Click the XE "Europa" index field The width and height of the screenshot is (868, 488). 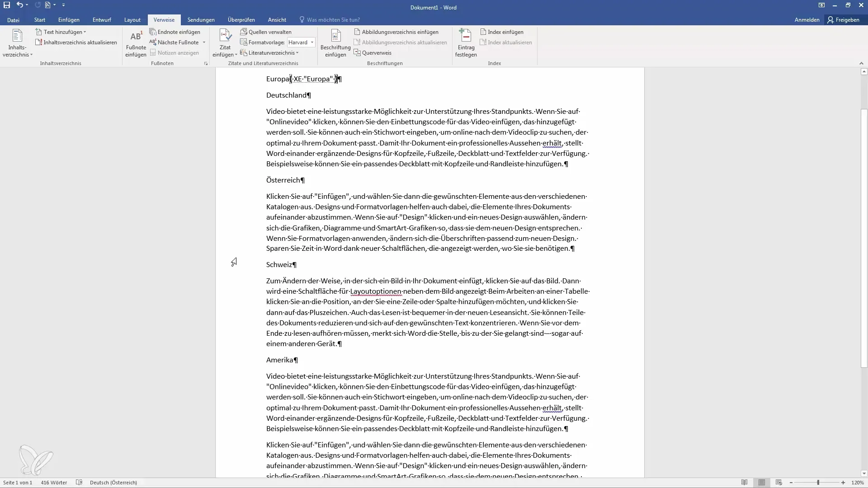pyautogui.click(x=314, y=79)
